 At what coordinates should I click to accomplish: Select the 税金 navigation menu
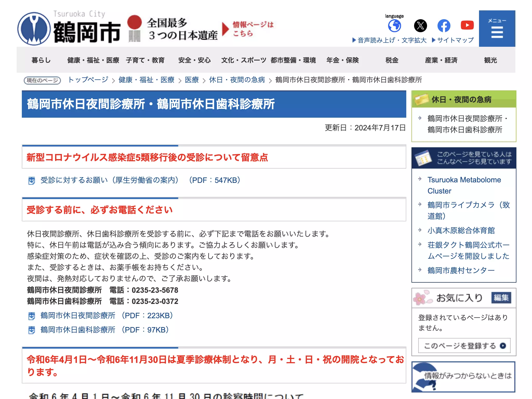click(x=392, y=60)
